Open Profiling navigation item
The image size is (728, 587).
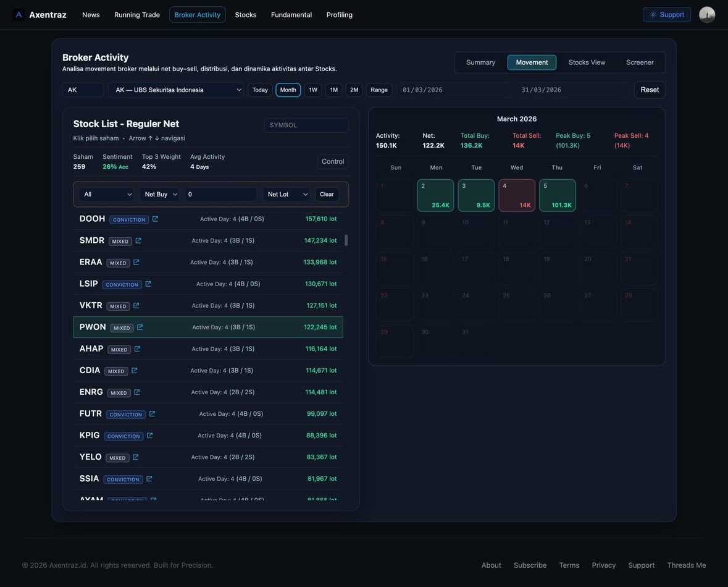[x=340, y=15]
